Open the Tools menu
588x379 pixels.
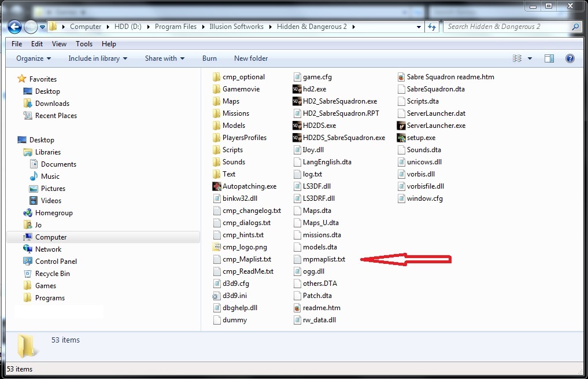tap(84, 44)
